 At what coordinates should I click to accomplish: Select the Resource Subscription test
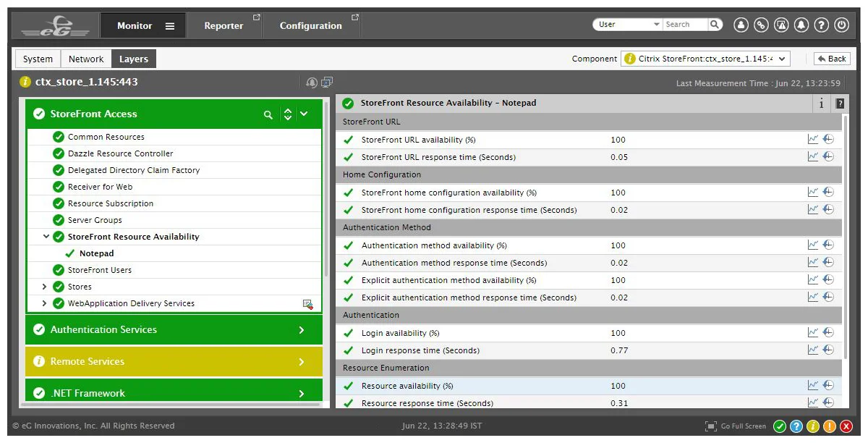coord(111,203)
